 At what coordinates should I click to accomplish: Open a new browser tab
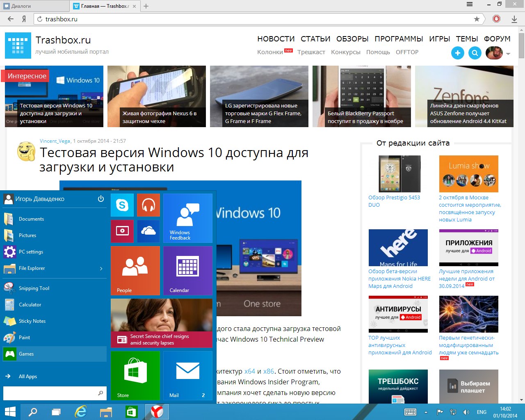[146, 6]
